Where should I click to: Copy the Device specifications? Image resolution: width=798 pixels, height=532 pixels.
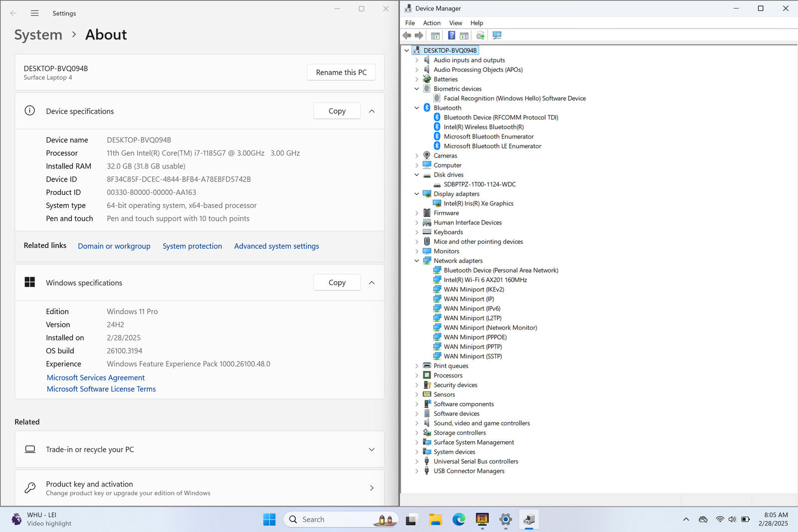tap(337, 111)
